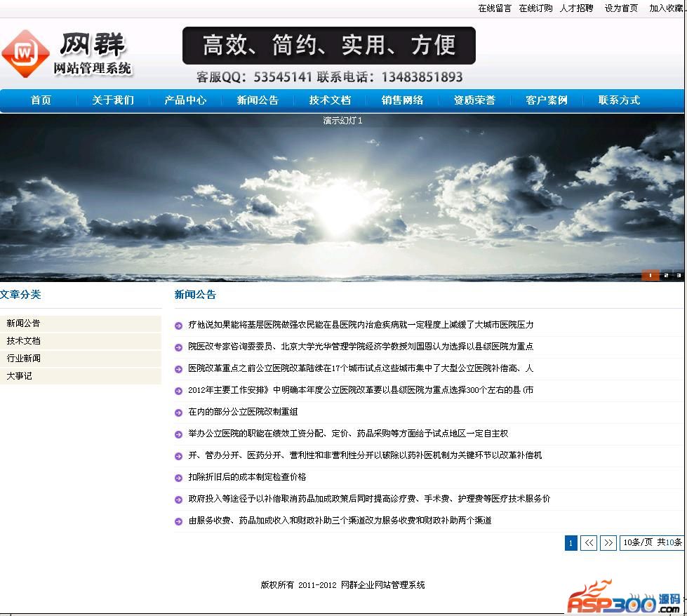Click bullet icon beside 2012年主要工作 article
687x616 pixels.
(178, 391)
